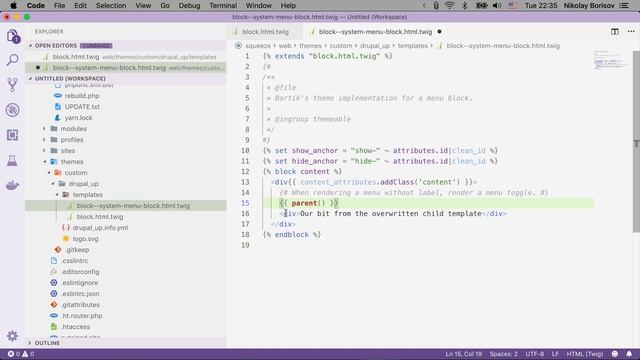Viewport: 640px width, 360px height.
Task: Expand the profiles folder
Action: [x=72, y=140]
